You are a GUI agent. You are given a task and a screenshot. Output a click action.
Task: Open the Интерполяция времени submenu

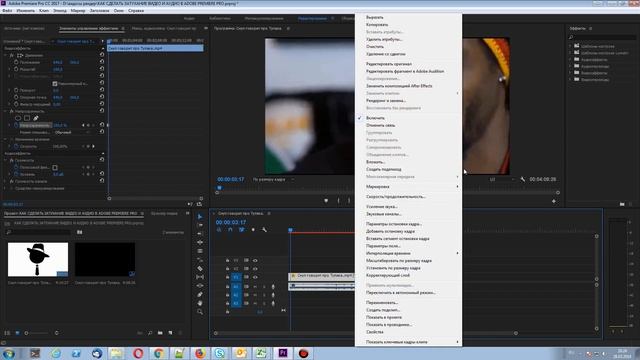[x=408, y=253]
